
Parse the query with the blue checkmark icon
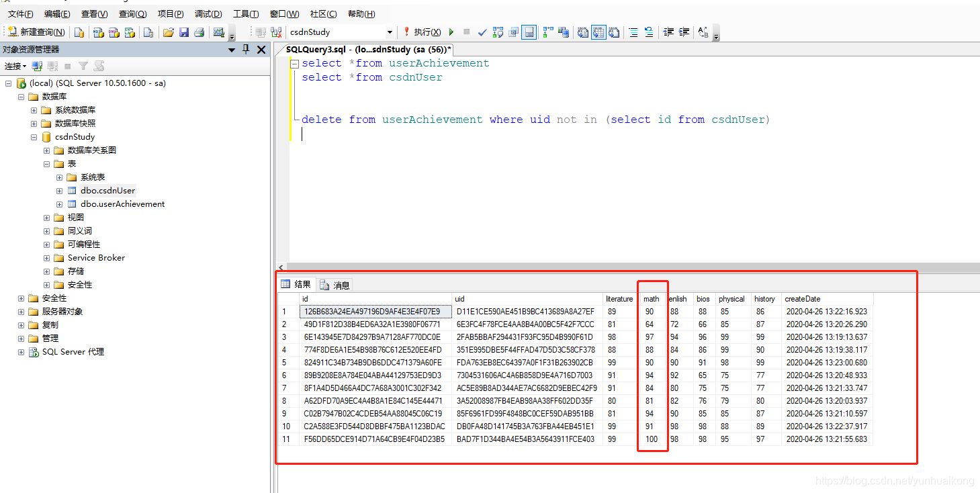click(482, 32)
